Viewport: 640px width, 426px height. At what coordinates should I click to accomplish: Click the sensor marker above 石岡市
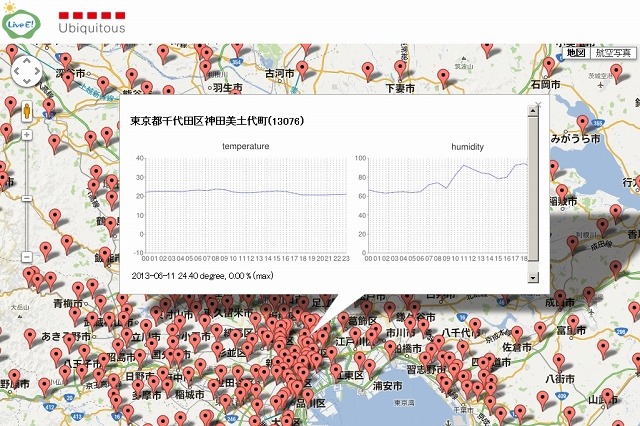548,63
